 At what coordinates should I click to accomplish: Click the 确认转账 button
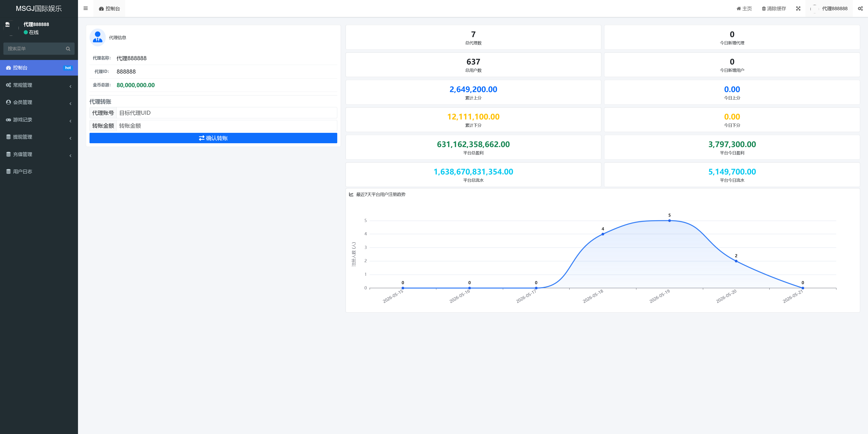click(x=213, y=138)
